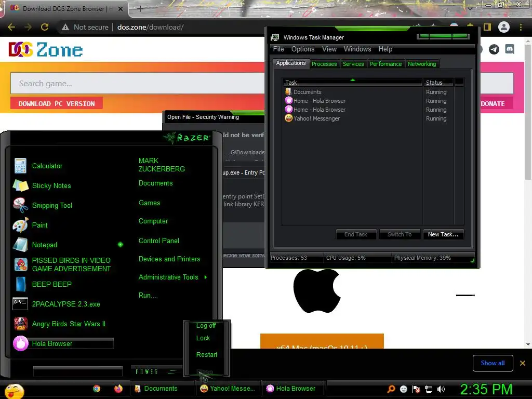
Task: Switch to Performance tab
Action: 386,64
